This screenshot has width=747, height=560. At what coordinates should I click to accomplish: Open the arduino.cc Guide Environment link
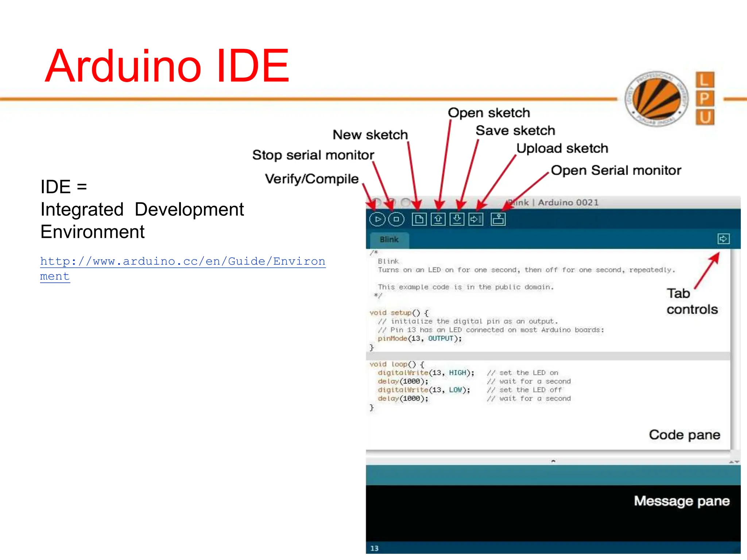point(182,261)
